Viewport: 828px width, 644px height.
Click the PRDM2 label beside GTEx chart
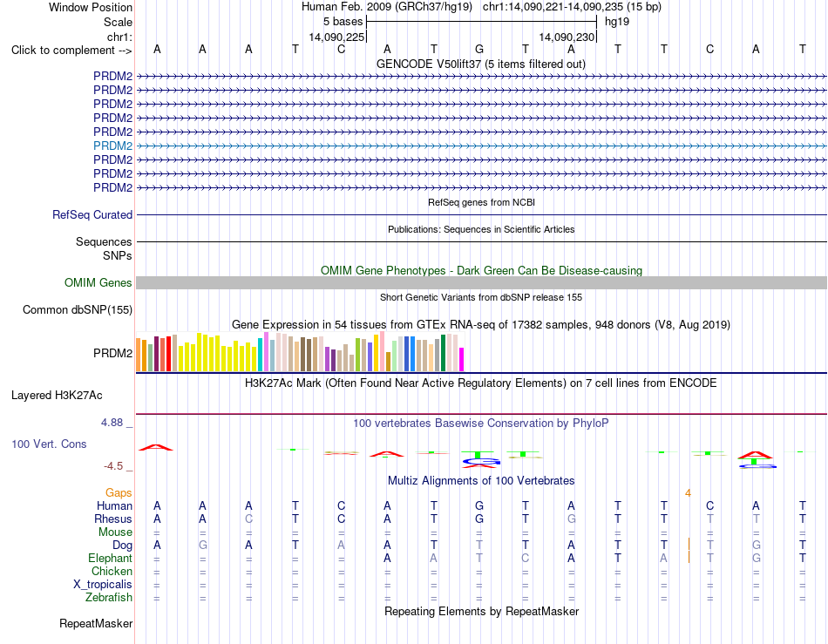[x=112, y=353]
